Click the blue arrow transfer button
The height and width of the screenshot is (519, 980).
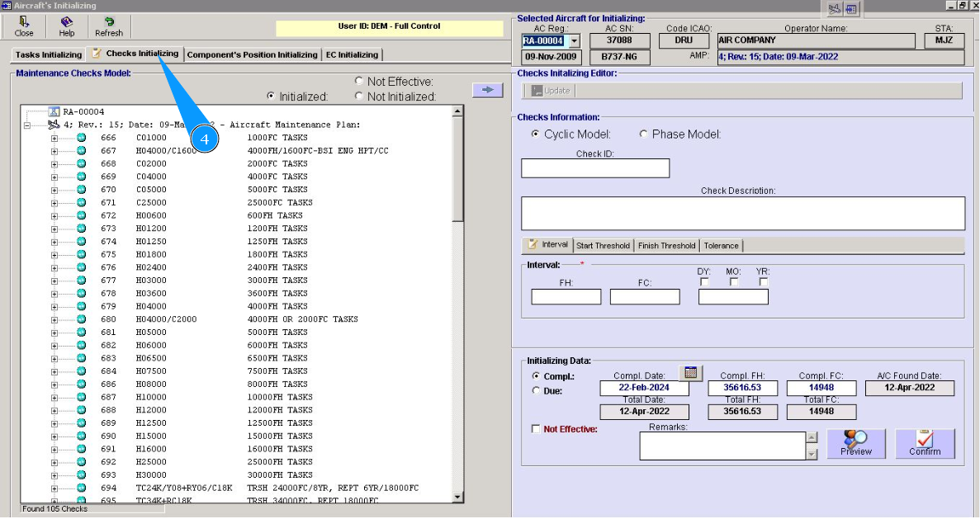coord(487,90)
